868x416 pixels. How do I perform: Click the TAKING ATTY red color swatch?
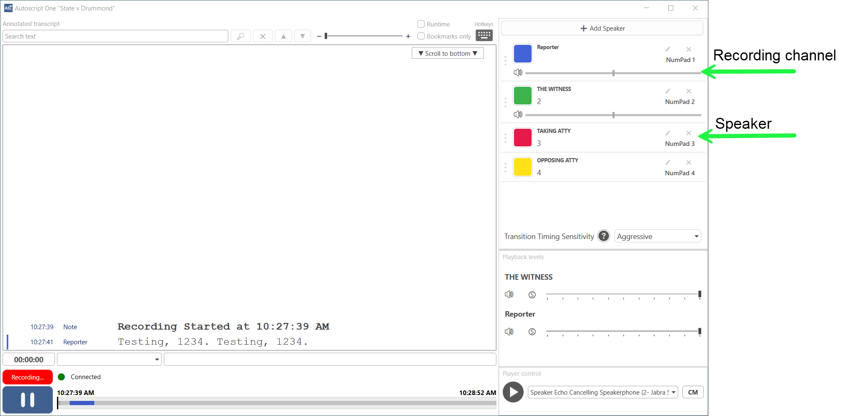pos(522,138)
